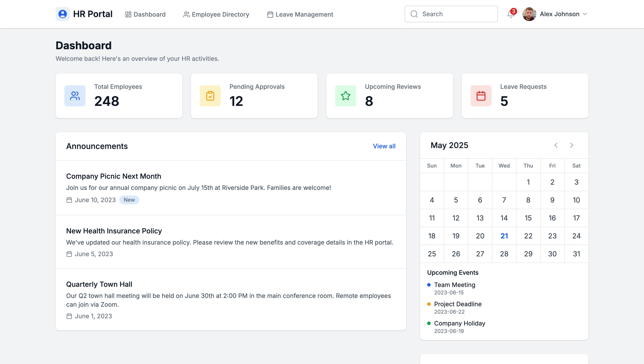The image size is (644, 364).
Task: Switch to Leave Management page
Action: pyautogui.click(x=300, y=14)
